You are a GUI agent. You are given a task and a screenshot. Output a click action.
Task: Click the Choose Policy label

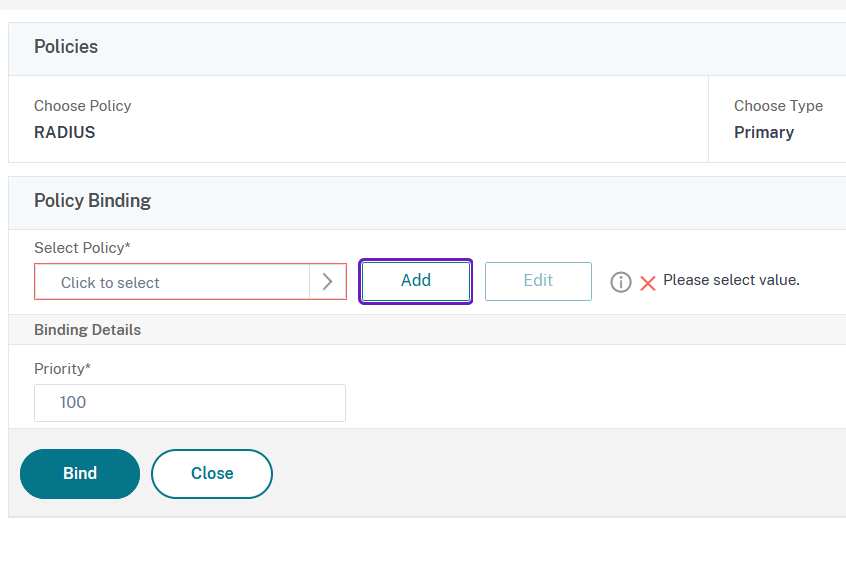(x=82, y=106)
